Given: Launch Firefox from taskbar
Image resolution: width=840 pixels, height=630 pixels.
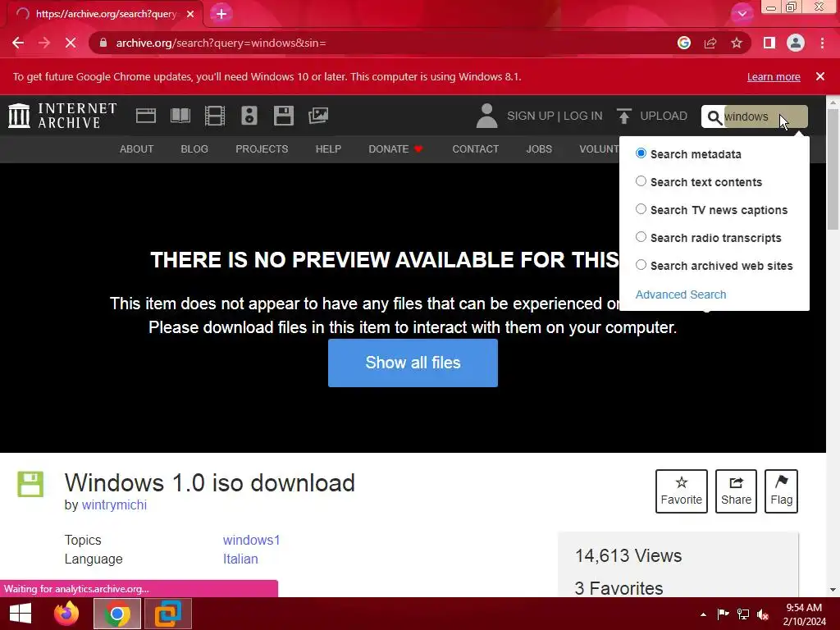Looking at the screenshot, I should pos(66,614).
